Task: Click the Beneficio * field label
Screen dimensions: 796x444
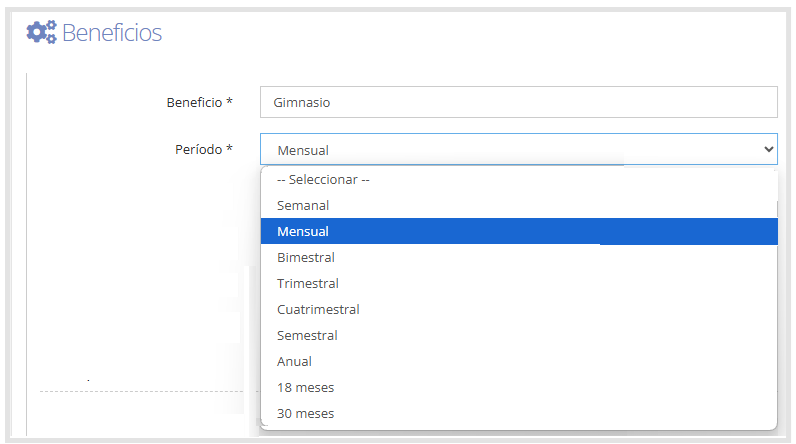Action: pos(200,102)
